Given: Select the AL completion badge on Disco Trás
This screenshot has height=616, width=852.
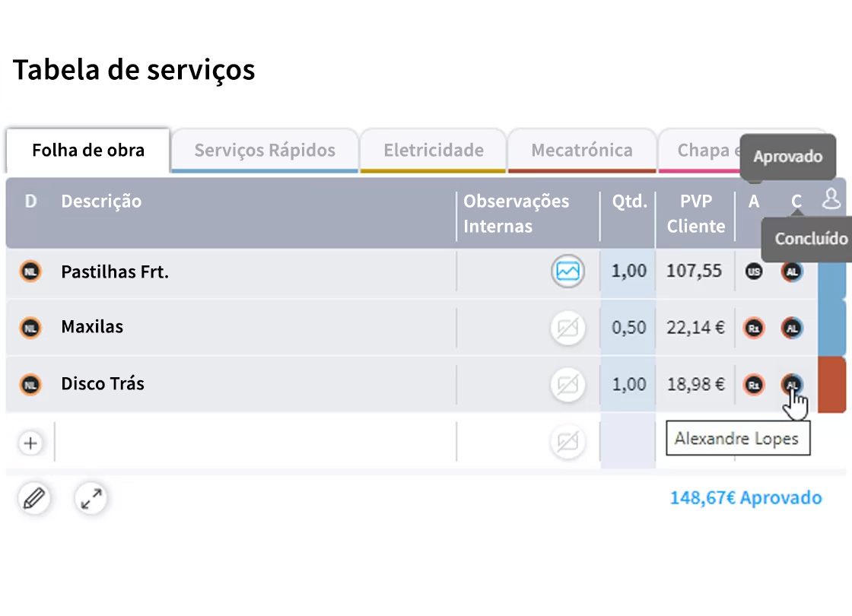Looking at the screenshot, I should (x=792, y=385).
